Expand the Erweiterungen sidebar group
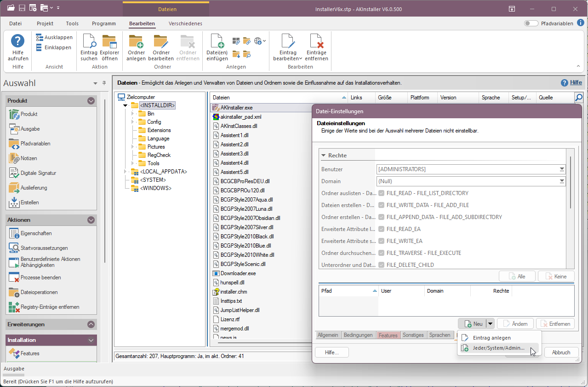588x387 pixels. (91, 324)
